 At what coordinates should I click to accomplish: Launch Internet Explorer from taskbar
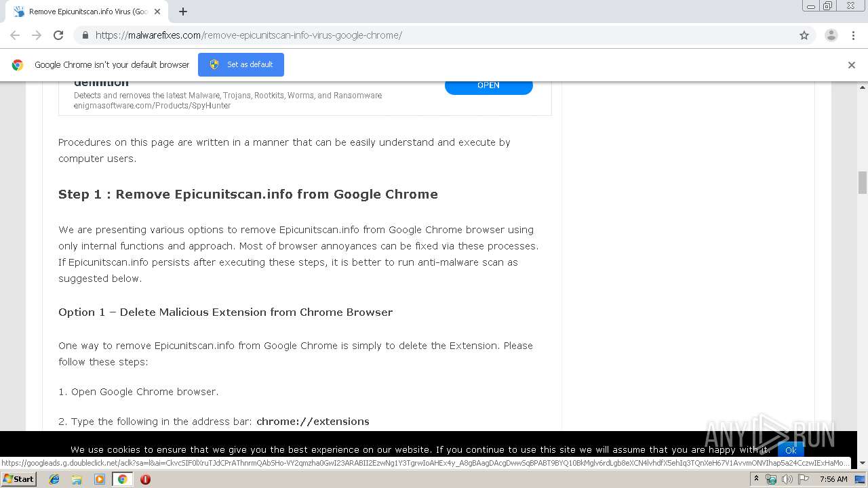click(54, 479)
